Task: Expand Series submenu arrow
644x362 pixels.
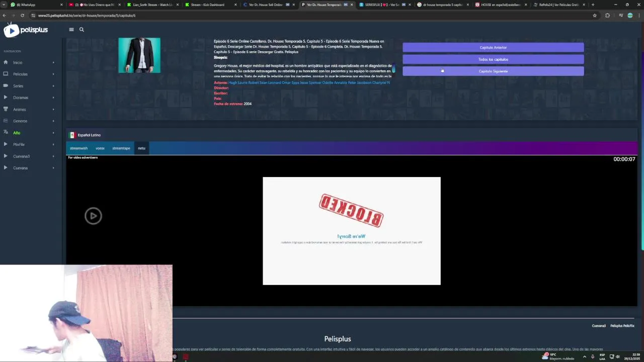Action: pos(53,86)
